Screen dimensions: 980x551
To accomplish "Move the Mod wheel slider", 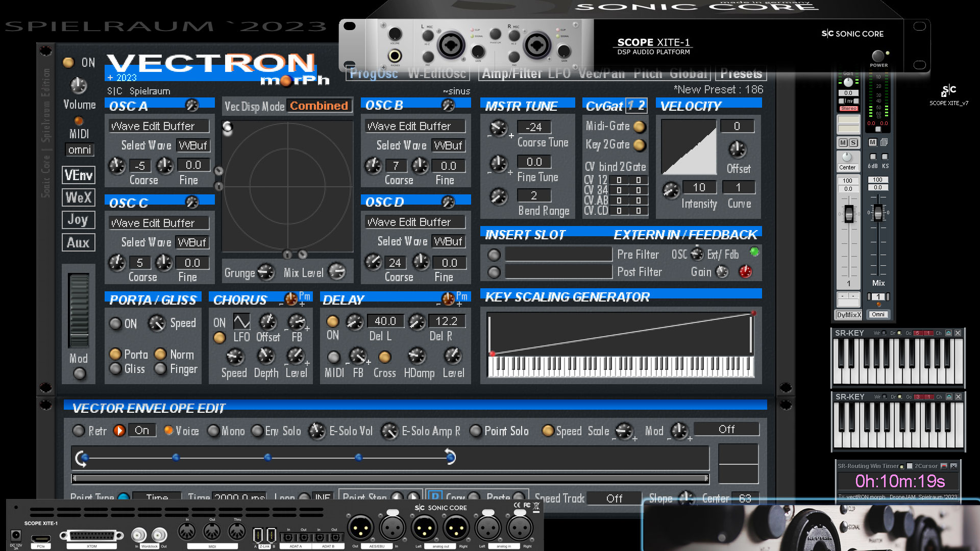I will coord(79,310).
